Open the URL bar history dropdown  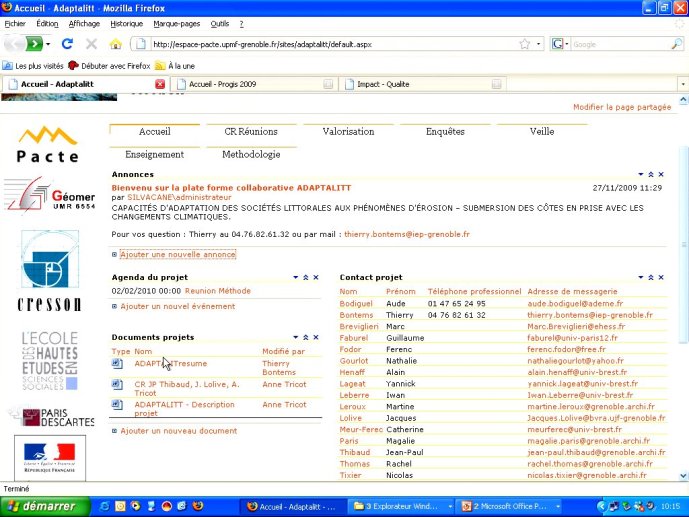pos(538,44)
